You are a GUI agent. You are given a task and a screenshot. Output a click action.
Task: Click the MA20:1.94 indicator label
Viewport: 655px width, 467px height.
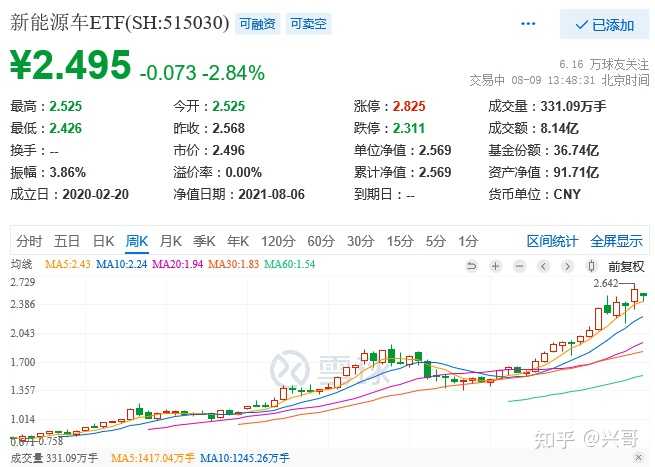(x=178, y=264)
